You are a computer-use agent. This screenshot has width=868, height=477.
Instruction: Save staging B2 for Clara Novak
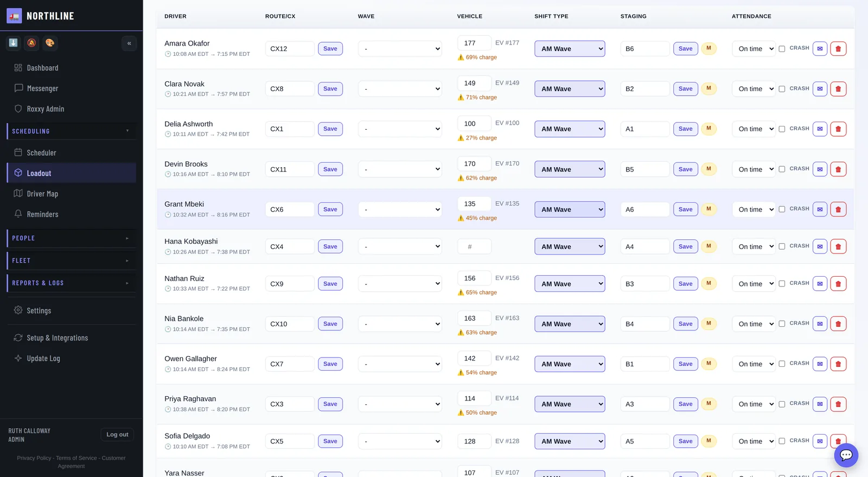coord(685,89)
